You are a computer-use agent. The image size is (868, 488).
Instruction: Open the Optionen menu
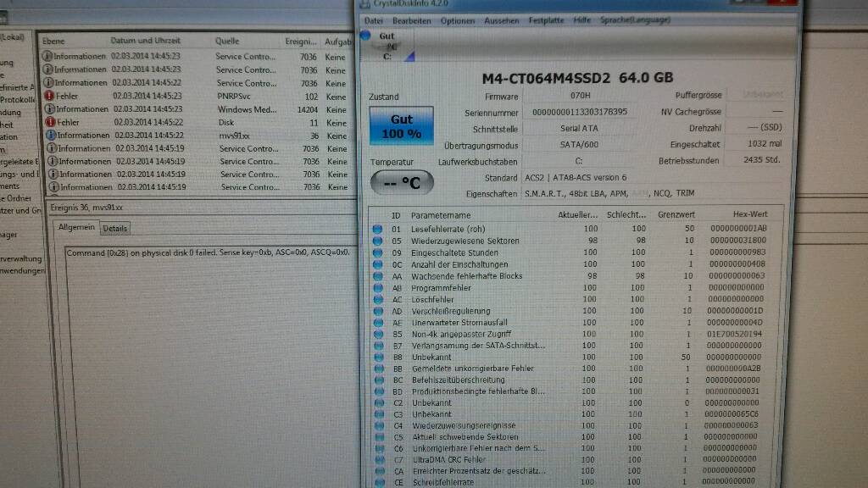457,20
